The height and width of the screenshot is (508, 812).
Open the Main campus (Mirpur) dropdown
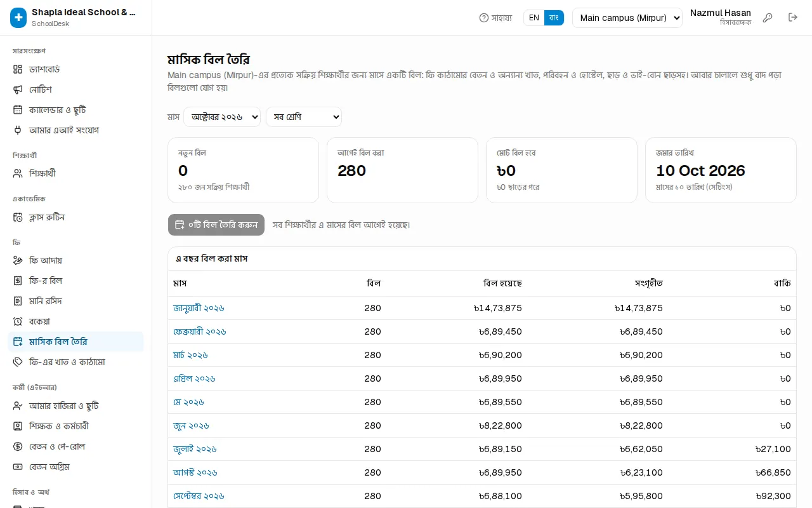pos(627,18)
